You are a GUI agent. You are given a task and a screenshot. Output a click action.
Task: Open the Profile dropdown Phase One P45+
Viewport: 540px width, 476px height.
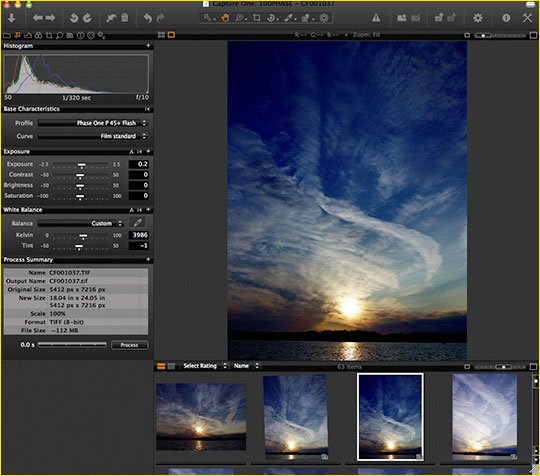click(92, 123)
